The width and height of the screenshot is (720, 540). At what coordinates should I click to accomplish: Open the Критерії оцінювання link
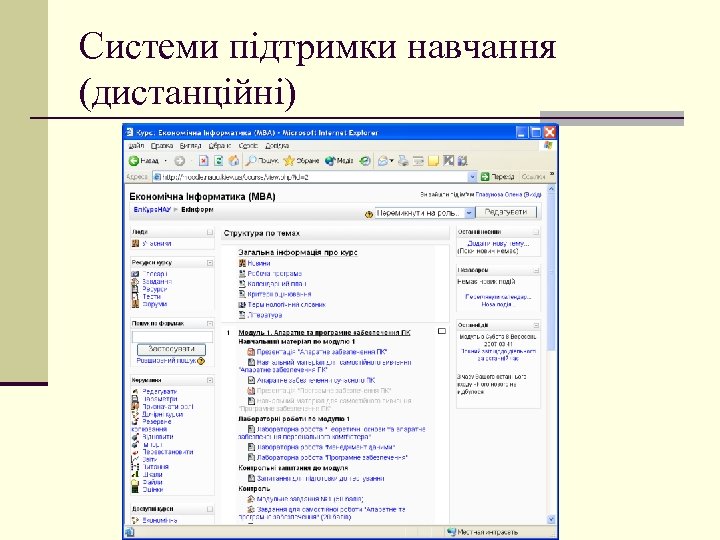pos(279,294)
